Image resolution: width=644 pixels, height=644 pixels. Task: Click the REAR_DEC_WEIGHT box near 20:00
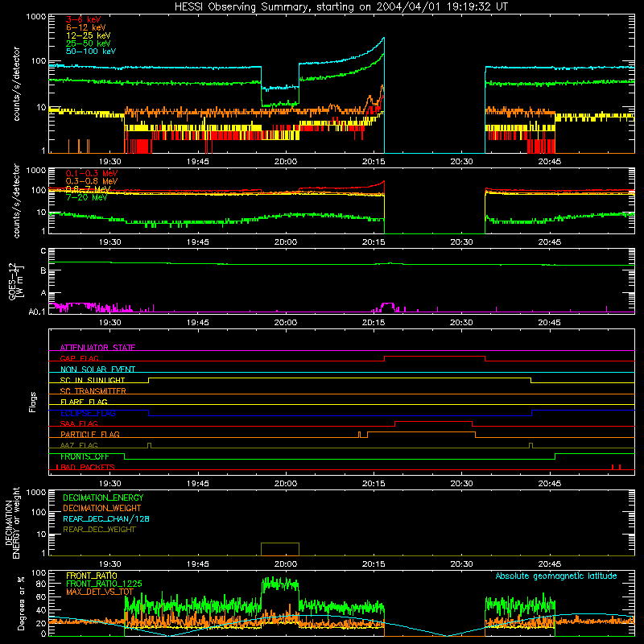pyautogui.click(x=280, y=549)
